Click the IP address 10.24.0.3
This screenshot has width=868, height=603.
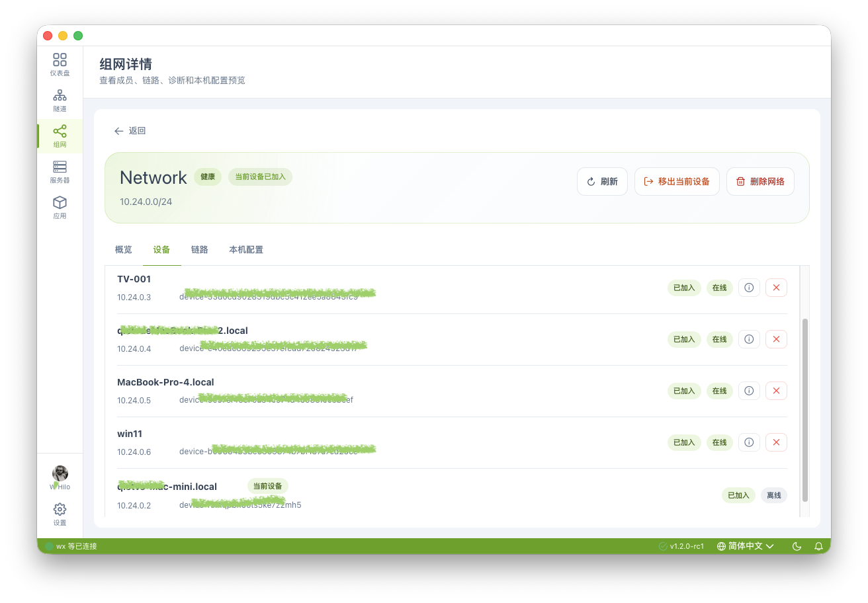coord(134,297)
